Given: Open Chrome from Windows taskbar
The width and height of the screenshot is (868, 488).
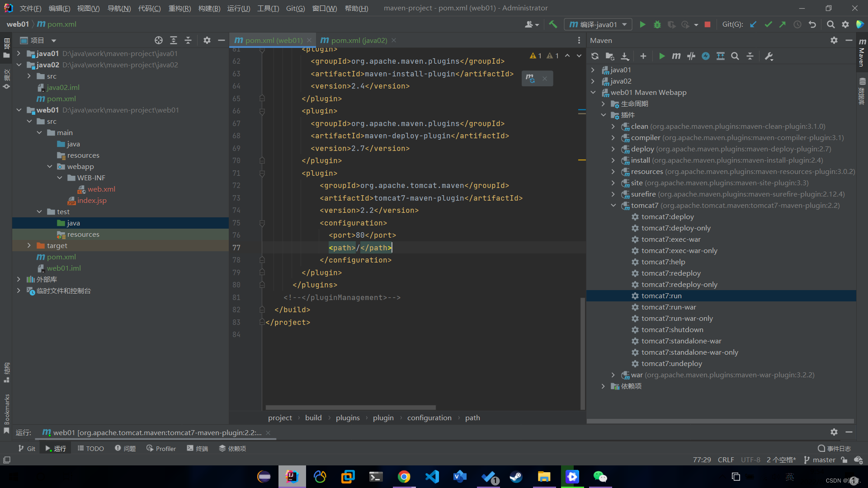Looking at the screenshot, I should point(404,477).
